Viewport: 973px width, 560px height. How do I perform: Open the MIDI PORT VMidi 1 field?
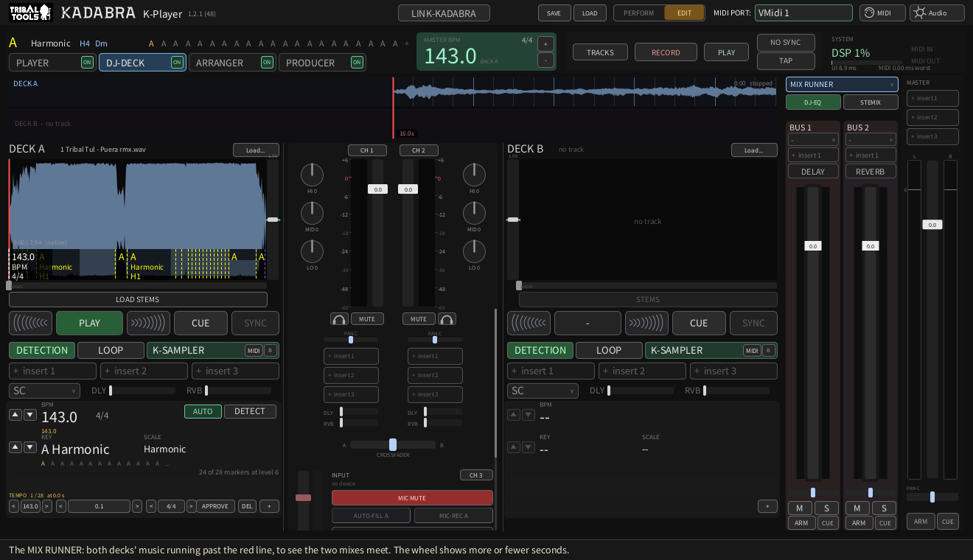803,13
